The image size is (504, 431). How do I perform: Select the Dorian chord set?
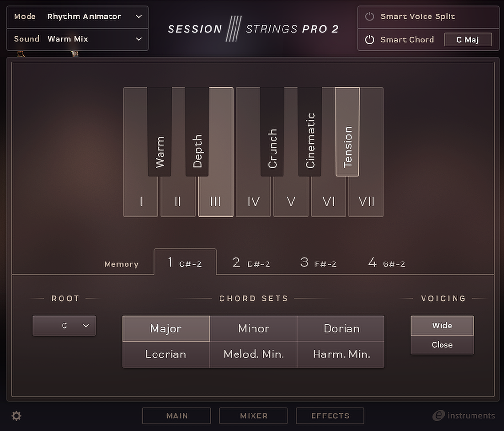341,328
